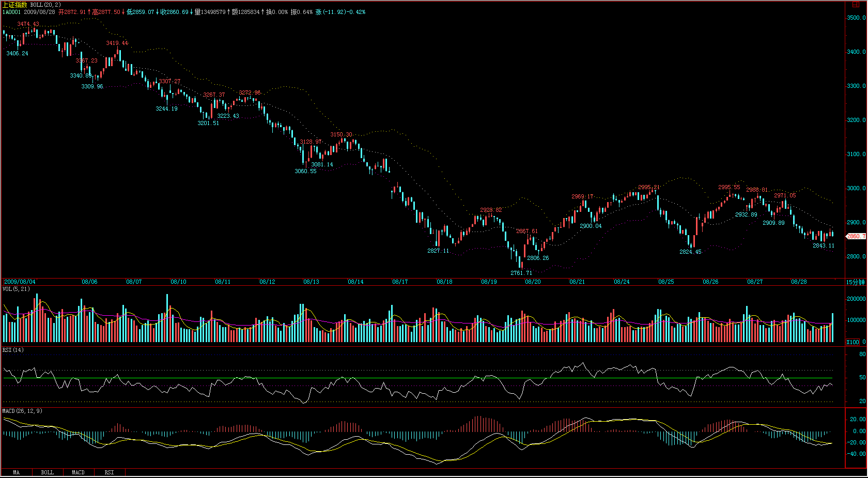Switch to the MA indicator tab

coord(17,472)
